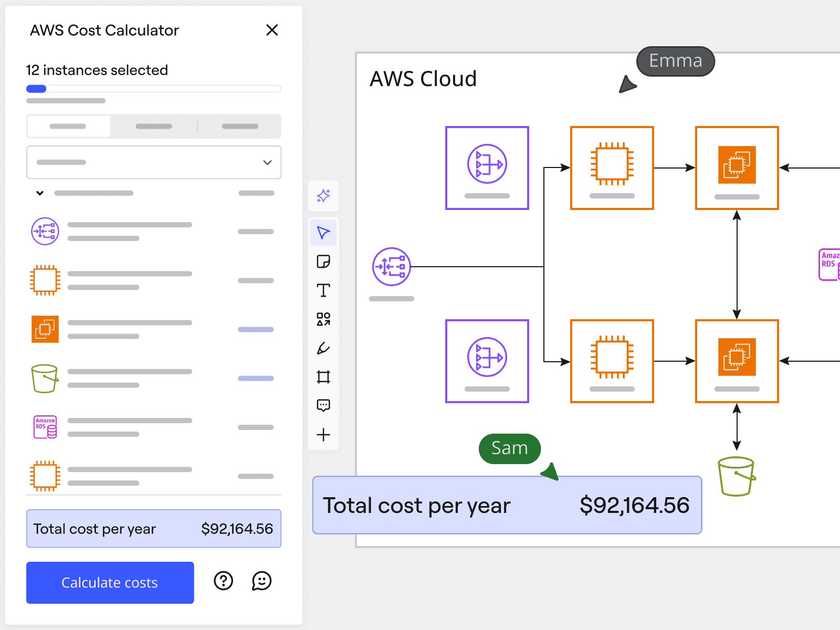This screenshot has height=630, width=840.
Task: Open the help question mark icon
Action: pos(224,581)
